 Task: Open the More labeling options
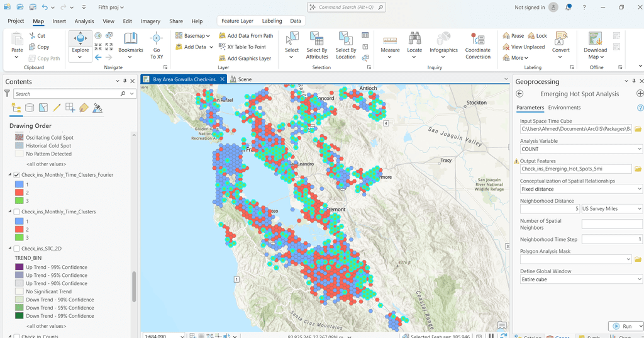coord(516,58)
